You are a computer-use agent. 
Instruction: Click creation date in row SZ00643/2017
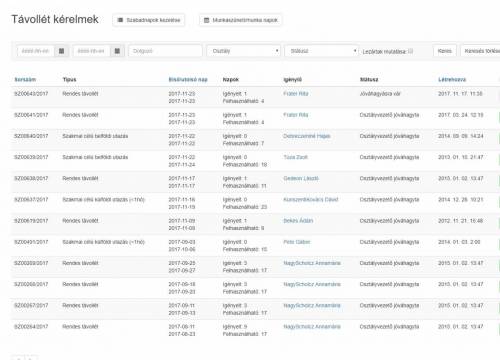pyautogui.click(x=460, y=94)
